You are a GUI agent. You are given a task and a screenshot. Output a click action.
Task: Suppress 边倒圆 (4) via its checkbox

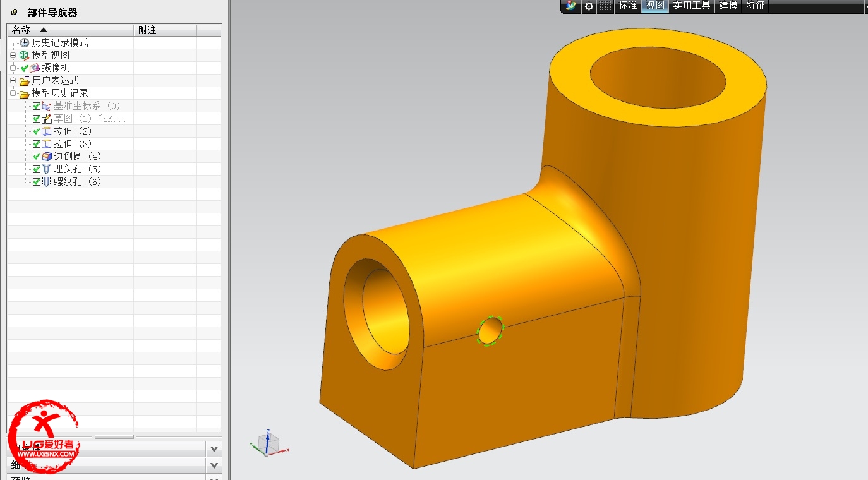(x=37, y=156)
